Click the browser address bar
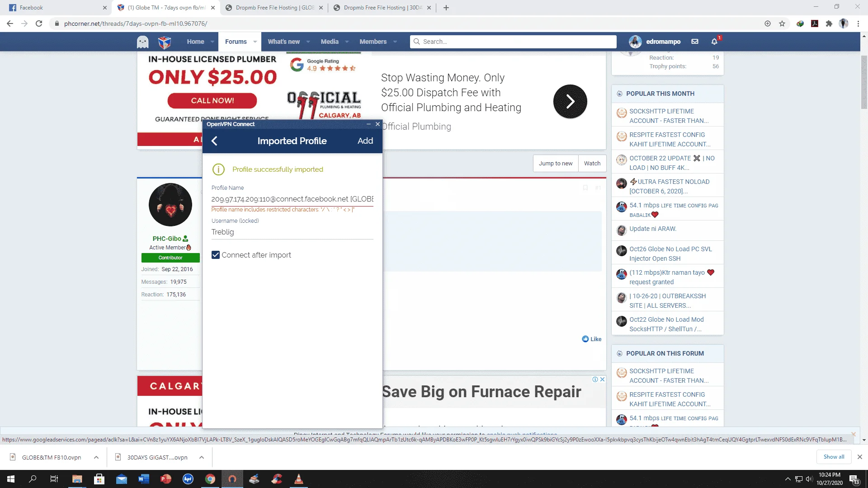Image resolution: width=868 pixels, height=488 pixels. coord(407,23)
